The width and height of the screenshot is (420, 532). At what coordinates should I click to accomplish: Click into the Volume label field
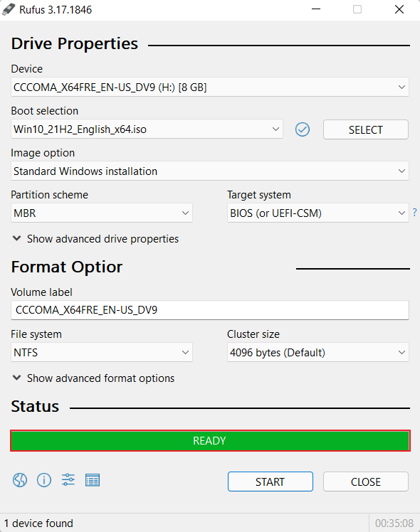[x=210, y=310]
